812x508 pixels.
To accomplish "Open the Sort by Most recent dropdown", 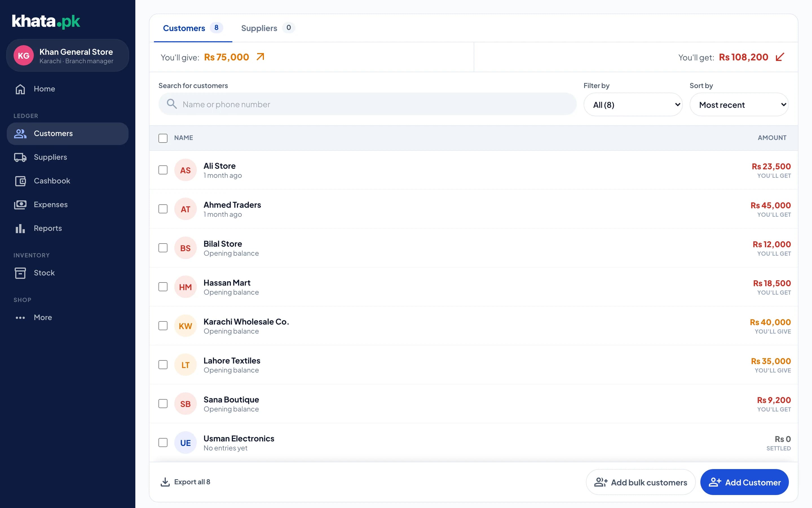I will coord(739,104).
